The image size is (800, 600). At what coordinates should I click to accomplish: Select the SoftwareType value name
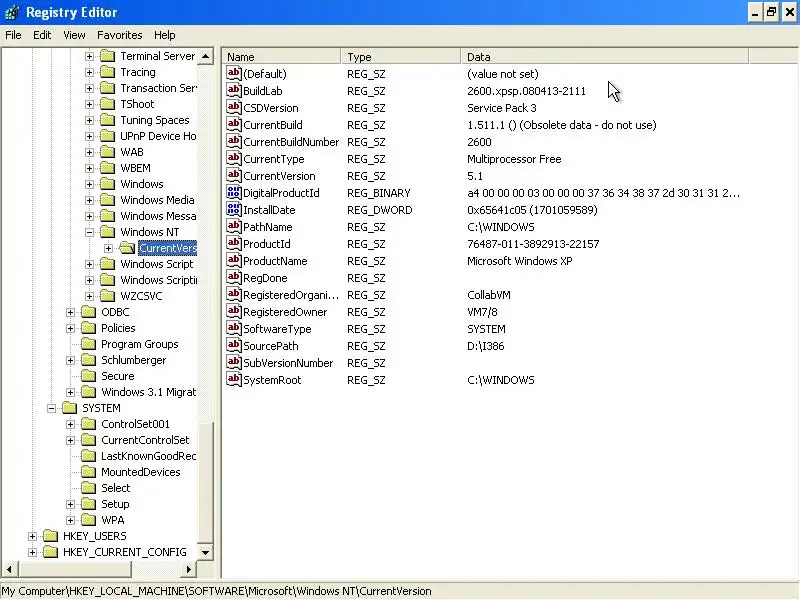click(277, 329)
